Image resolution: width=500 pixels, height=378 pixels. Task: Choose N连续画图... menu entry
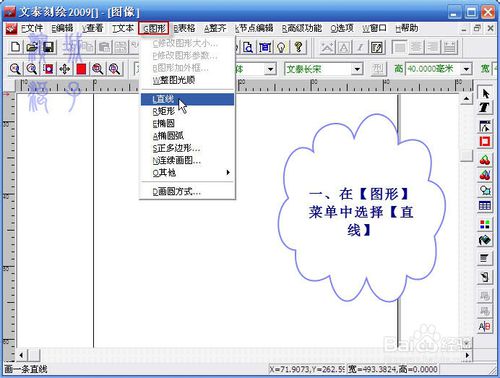187,160
